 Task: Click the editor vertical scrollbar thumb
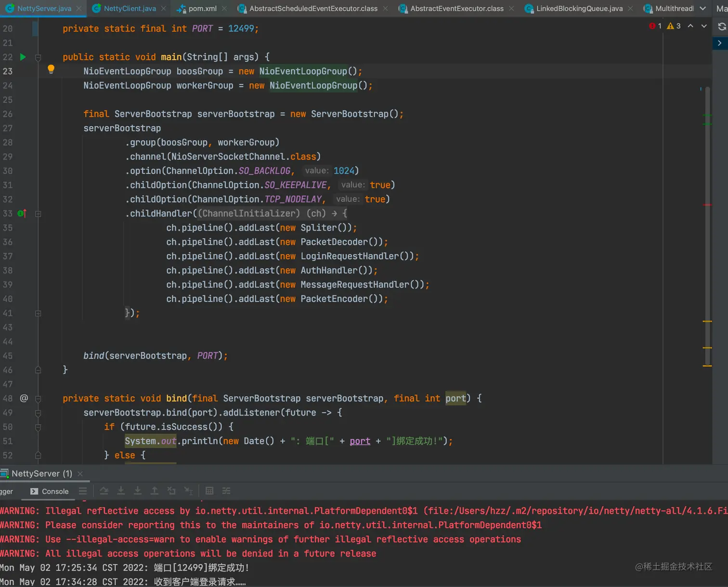point(708,226)
